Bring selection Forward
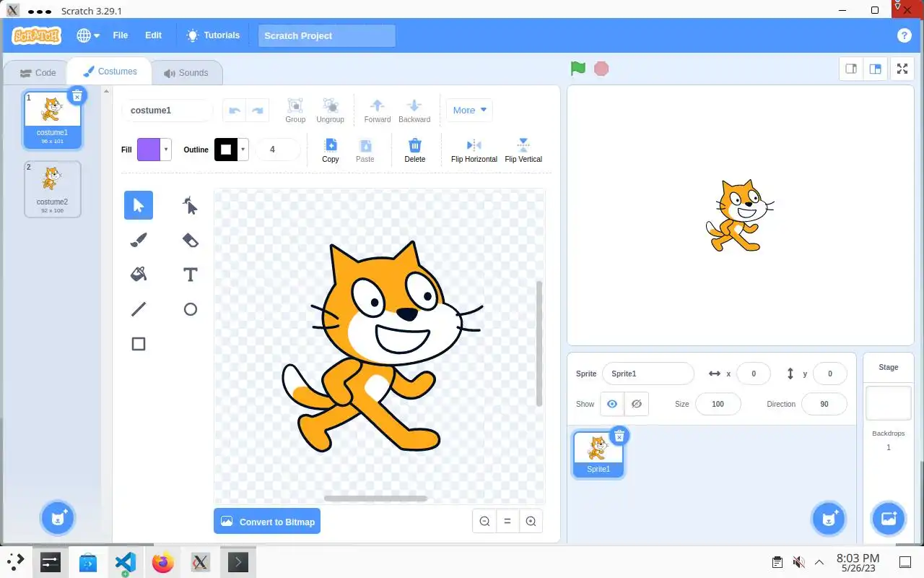The height and width of the screenshot is (578, 924). pyautogui.click(x=378, y=111)
